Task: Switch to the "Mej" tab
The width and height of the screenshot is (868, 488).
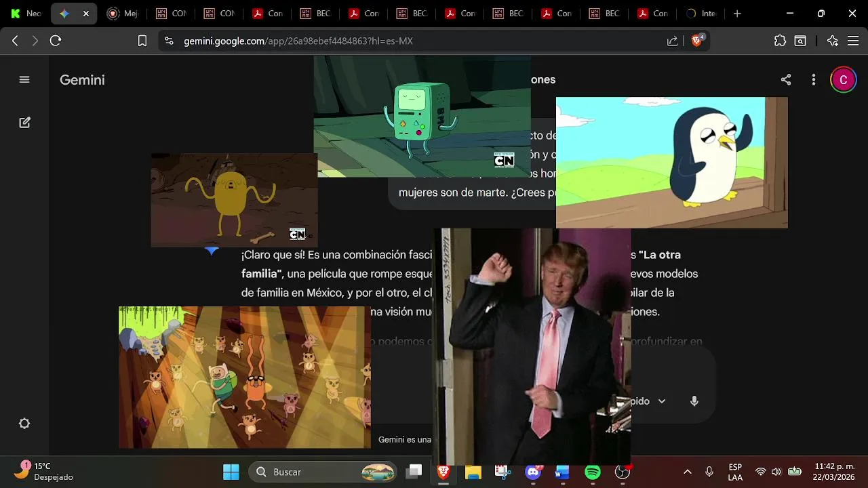Action: [123, 14]
